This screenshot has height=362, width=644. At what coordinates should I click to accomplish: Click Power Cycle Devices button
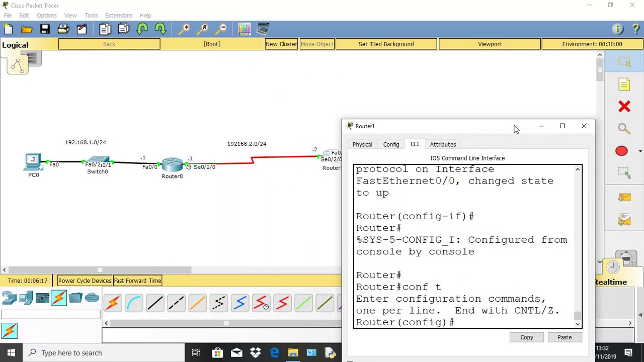pos(85,281)
